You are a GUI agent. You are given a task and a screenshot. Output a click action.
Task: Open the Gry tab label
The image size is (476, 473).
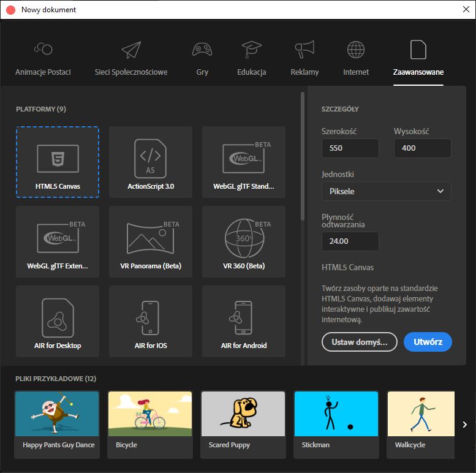click(202, 72)
